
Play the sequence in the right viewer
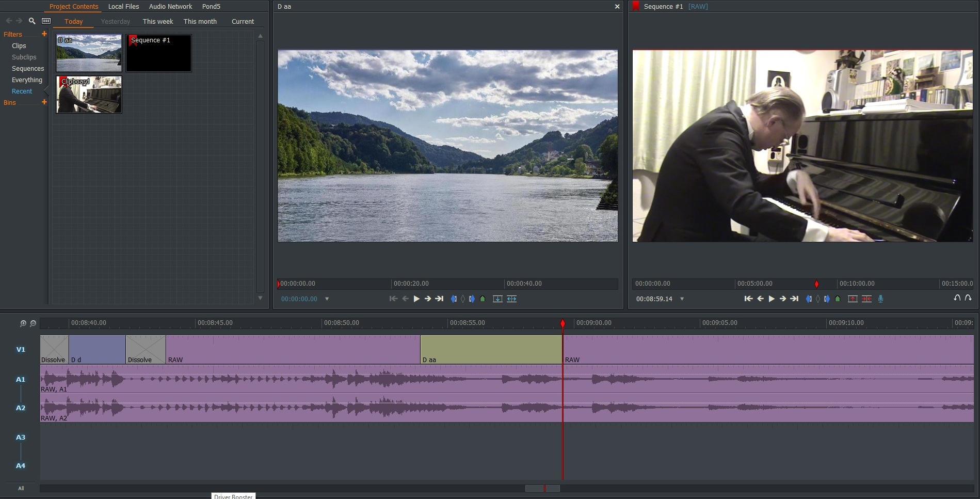point(772,299)
